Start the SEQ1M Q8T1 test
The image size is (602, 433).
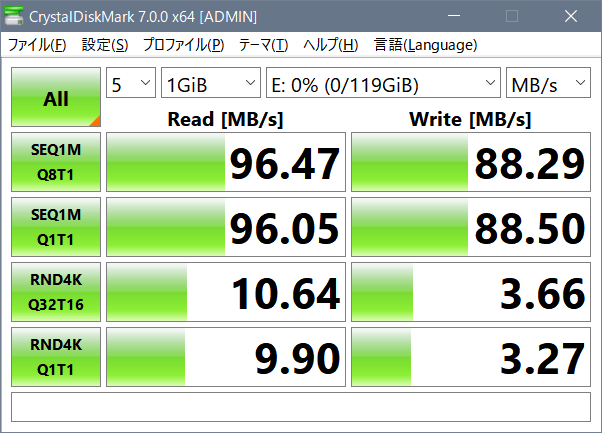56,162
